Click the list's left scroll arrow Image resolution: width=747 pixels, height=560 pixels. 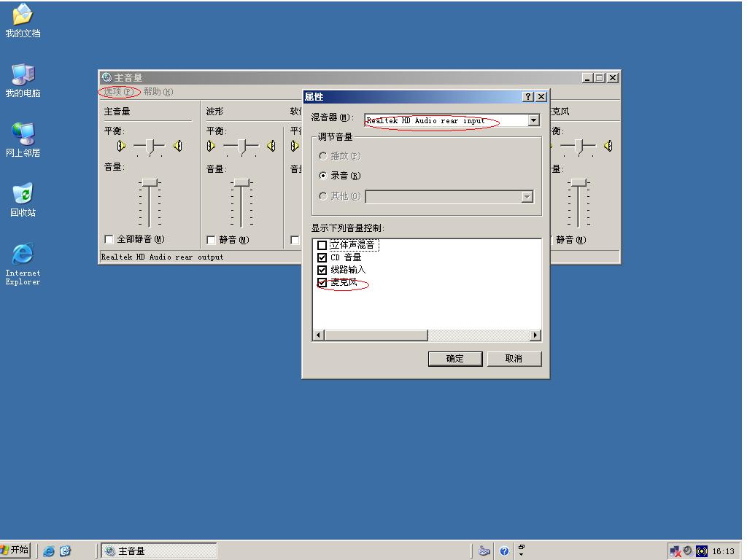319,335
